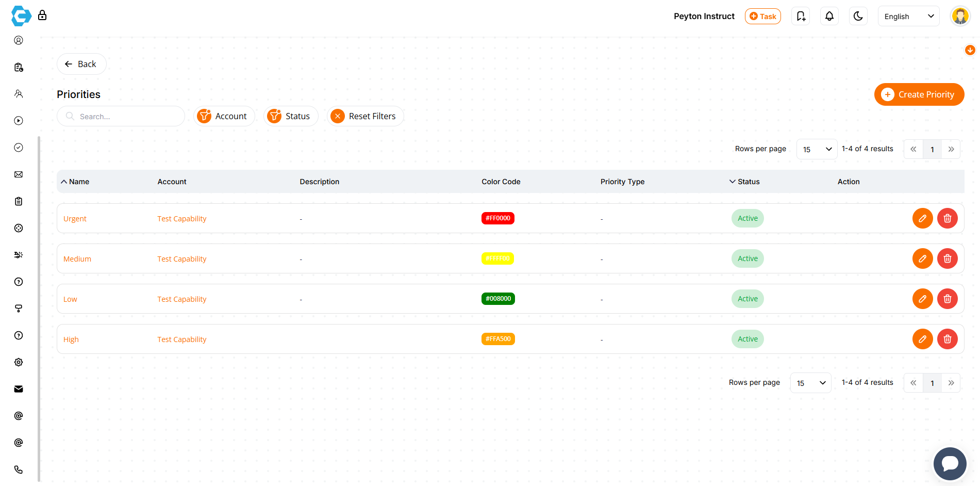Open the play-circle icon in the sidebar
Viewport: 980px width, 486px height.
point(19,120)
